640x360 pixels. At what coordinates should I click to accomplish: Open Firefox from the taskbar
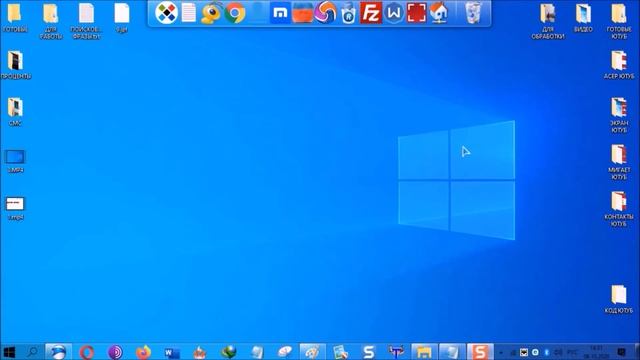143,352
